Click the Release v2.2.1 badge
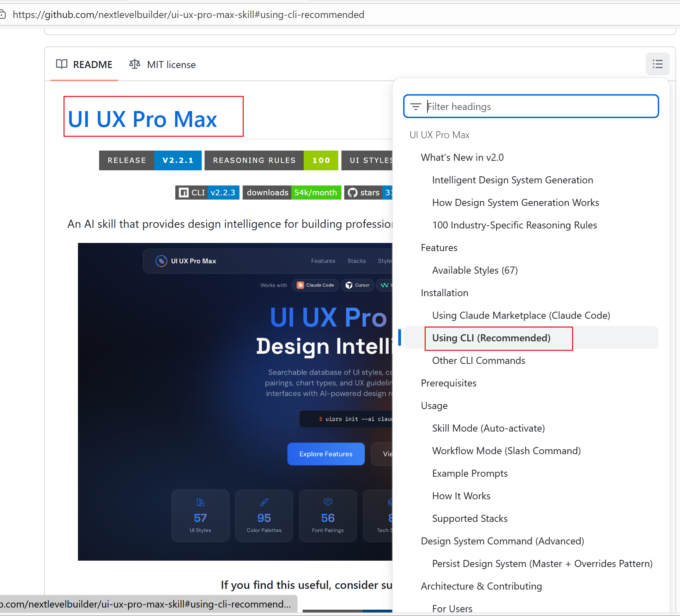The height and width of the screenshot is (616, 680). [x=150, y=160]
